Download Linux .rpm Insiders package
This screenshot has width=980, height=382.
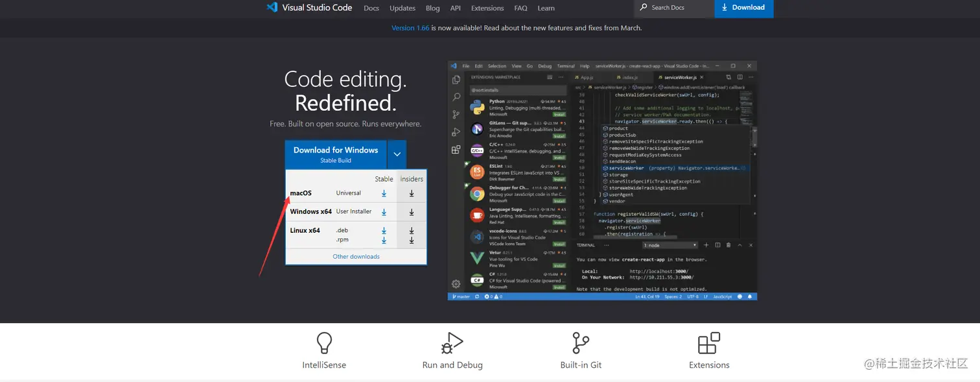(412, 240)
